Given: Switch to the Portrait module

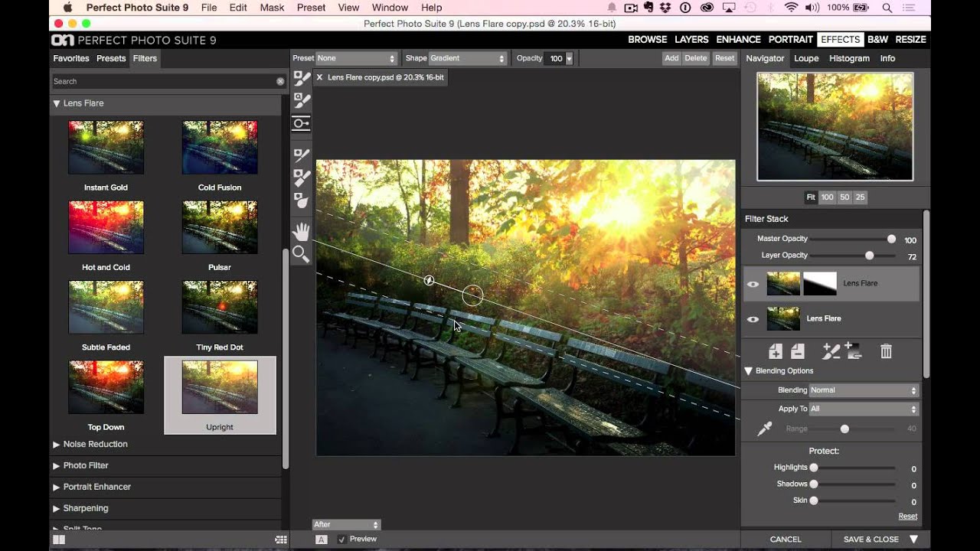Looking at the screenshot, I should [x=791, y=40].
